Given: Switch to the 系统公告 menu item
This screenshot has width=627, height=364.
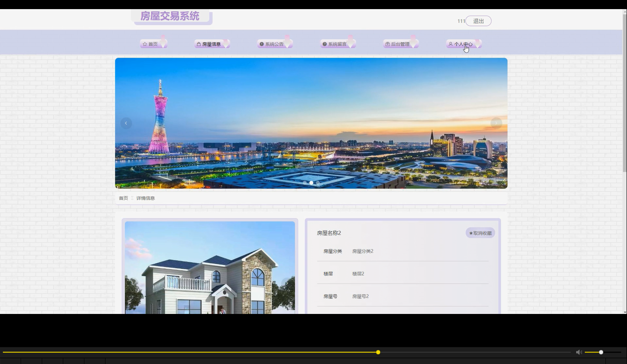Looking at the screenshot, I should pos(274,44).
